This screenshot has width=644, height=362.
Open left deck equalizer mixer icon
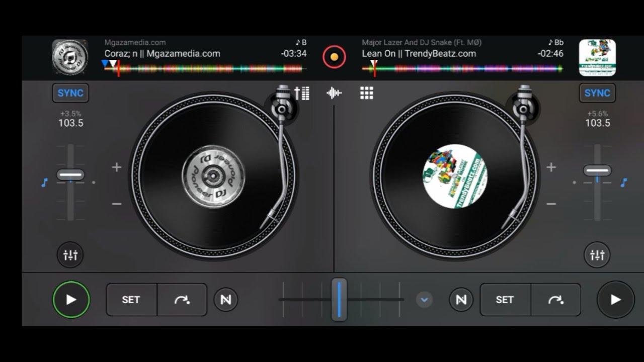pyautogui.click(x=70, y=255)
